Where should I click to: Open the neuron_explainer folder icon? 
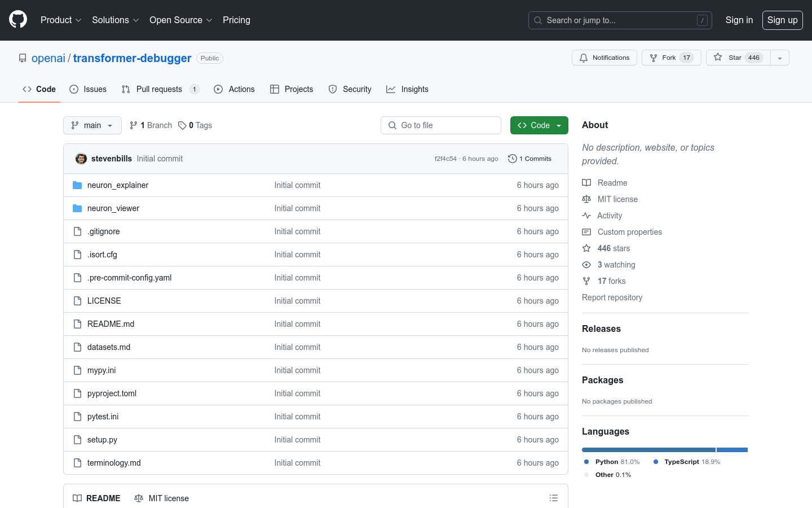pos(77,185)
